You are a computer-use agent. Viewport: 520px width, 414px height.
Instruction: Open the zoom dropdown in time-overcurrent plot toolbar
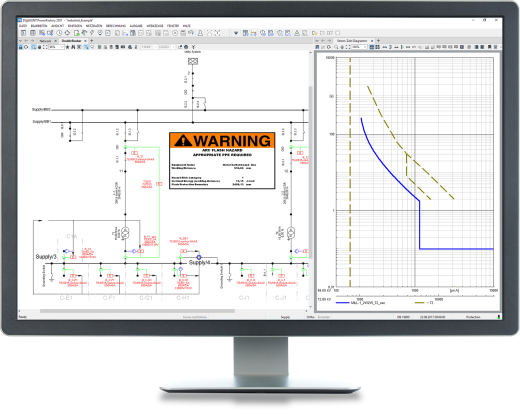click(359, 47)
